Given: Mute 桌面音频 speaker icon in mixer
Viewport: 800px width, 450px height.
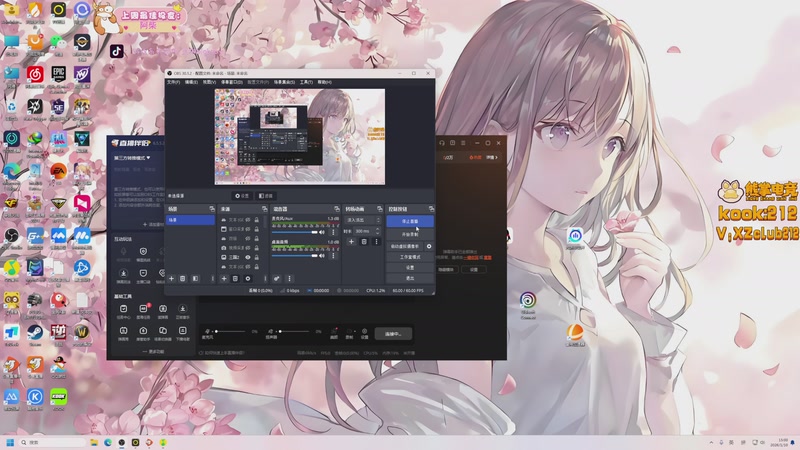Looking at the screenshot, I should (x=322, y=256).
